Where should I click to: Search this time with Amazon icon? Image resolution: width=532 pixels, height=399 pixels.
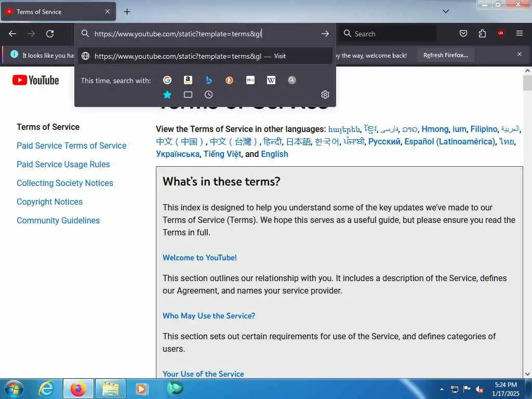(188, 80)
